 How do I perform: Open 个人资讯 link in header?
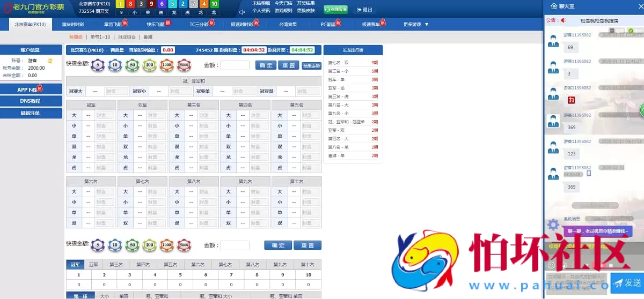pyautogui.click(x=261, y=11)
